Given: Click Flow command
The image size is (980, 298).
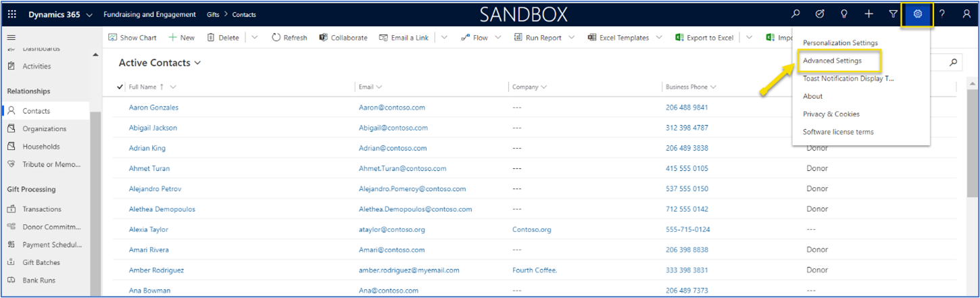Looking at the screenshot, I should [474, 38].
